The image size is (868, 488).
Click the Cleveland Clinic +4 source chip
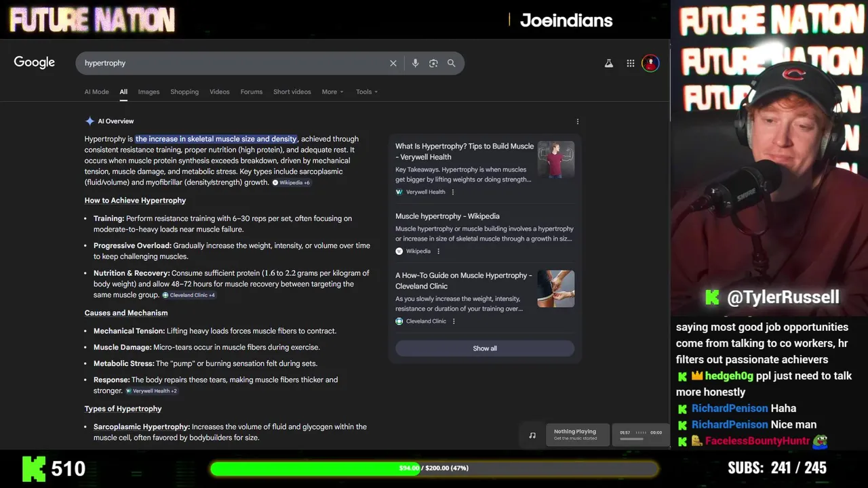tap(189, 296)
